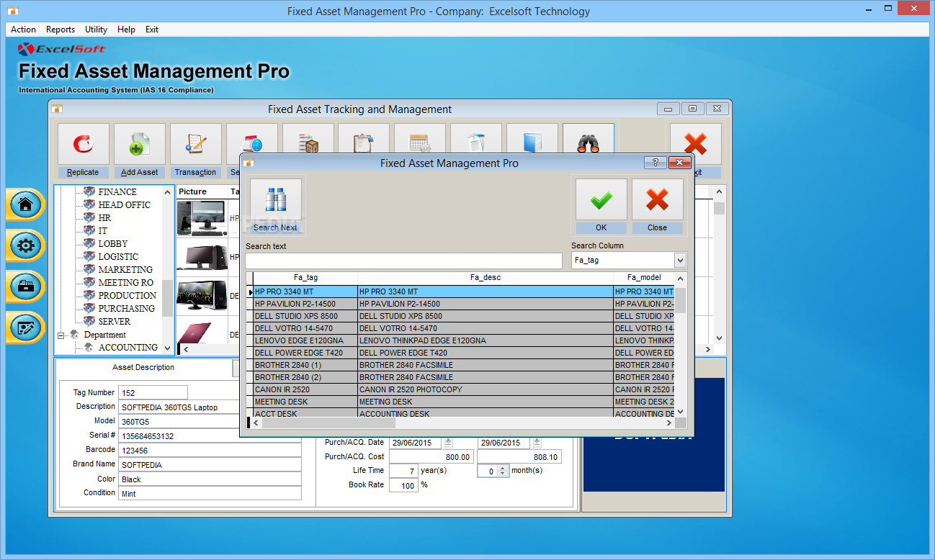Click the package box list toolbar icon
Image resolution: width=935 pixels, height=560 pixels.
pyautogui.click(x=308, y=138)
